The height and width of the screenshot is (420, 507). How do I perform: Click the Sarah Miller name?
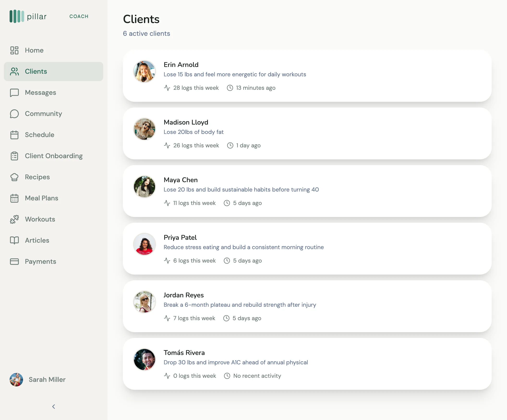tap(47, 380)
